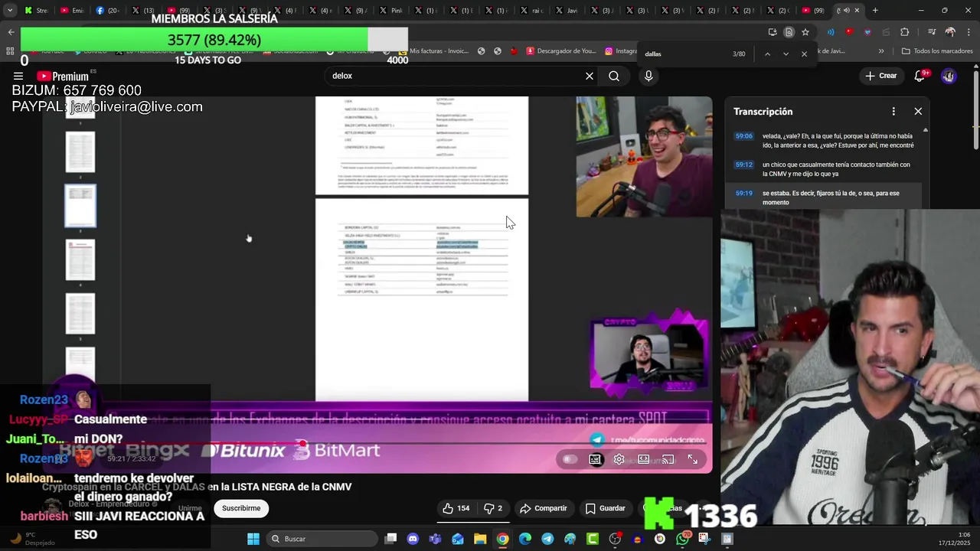Open YouTube notifications bell
Screen dimensions: 980x551
tap(920, 76)
